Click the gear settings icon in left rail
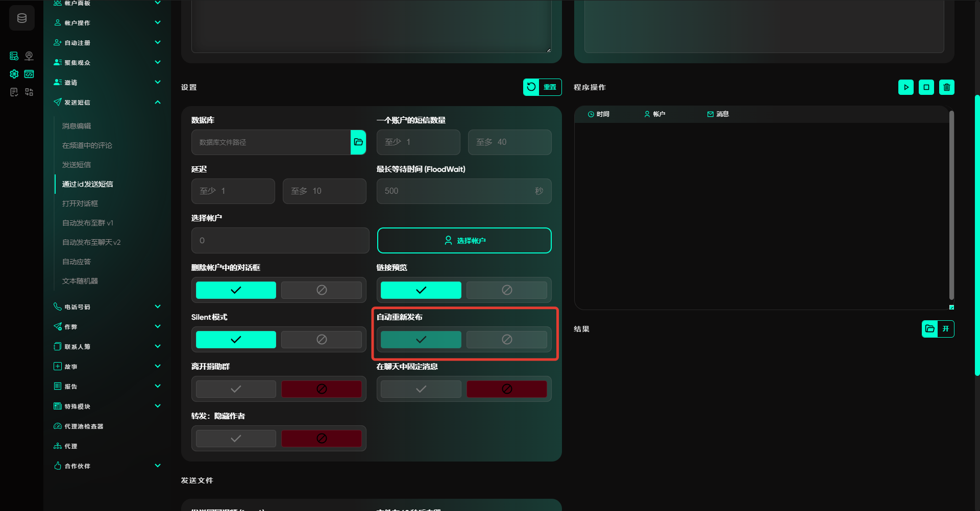Image resolution: width=980 pixels, height=511 pixels. click(14, 74)
